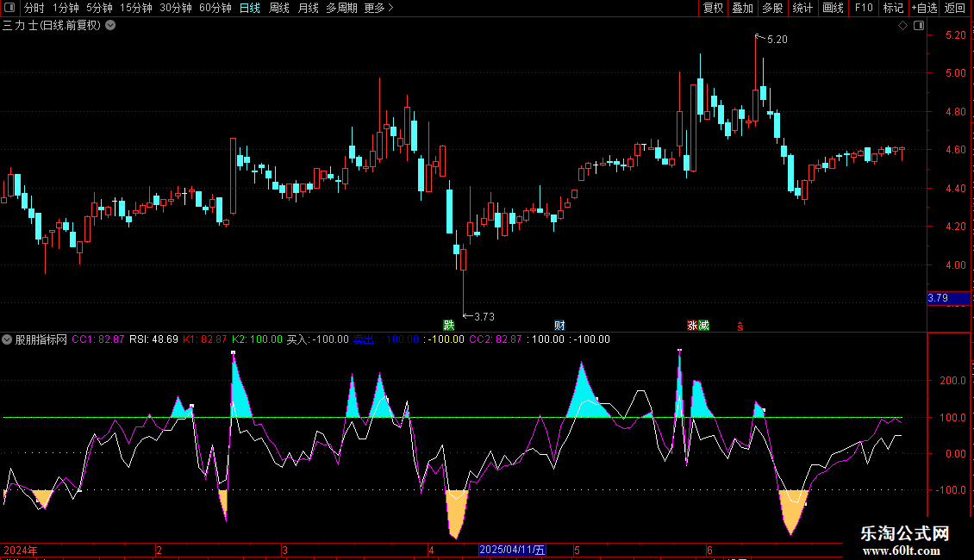Switch to 周线 weekly chart
Image resolution: width=974 pixels, height=560 pixels.
(279, 8)
